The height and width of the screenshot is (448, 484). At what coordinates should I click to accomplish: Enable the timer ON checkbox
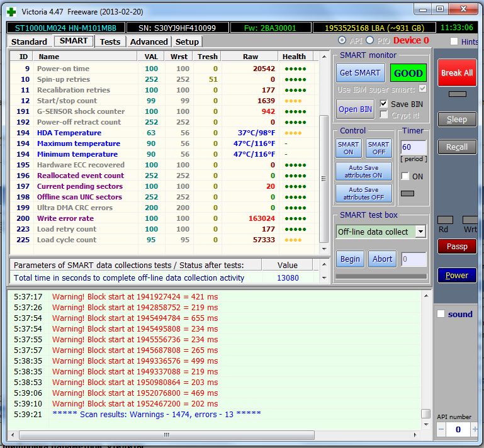(x=405, y=176)
